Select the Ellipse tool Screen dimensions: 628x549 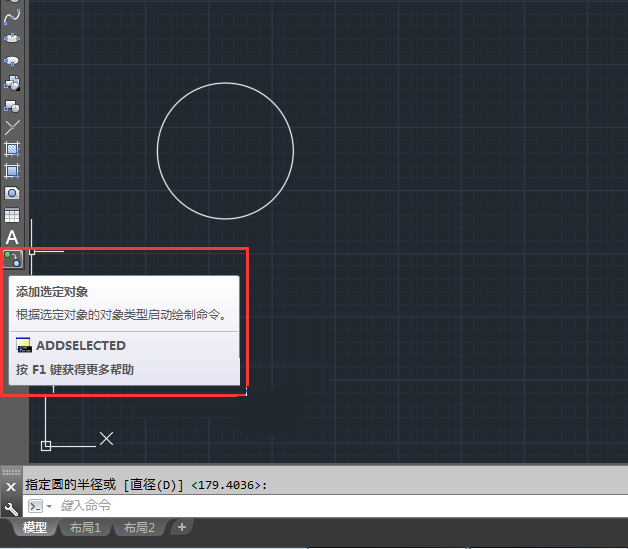pos(12,38)
